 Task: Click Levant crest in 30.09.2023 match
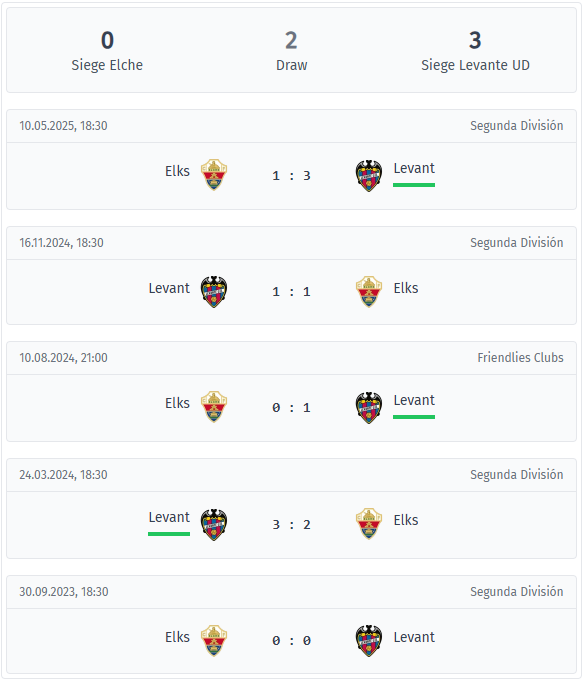click(369, 641)
